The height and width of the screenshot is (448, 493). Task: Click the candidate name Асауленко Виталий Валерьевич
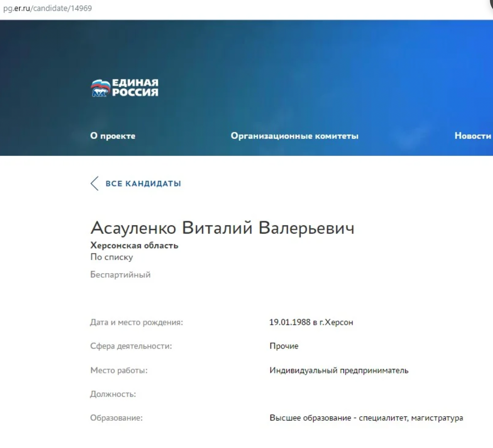pos(222,228)
